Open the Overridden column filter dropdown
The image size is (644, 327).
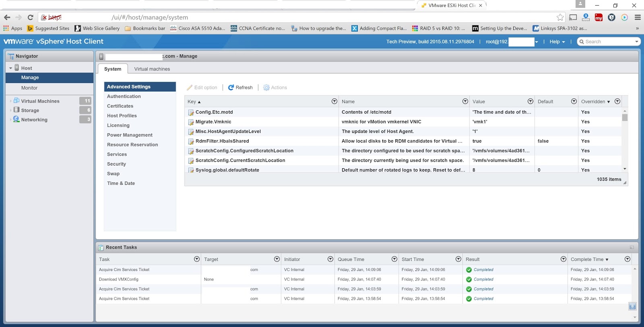click(617, 101)
